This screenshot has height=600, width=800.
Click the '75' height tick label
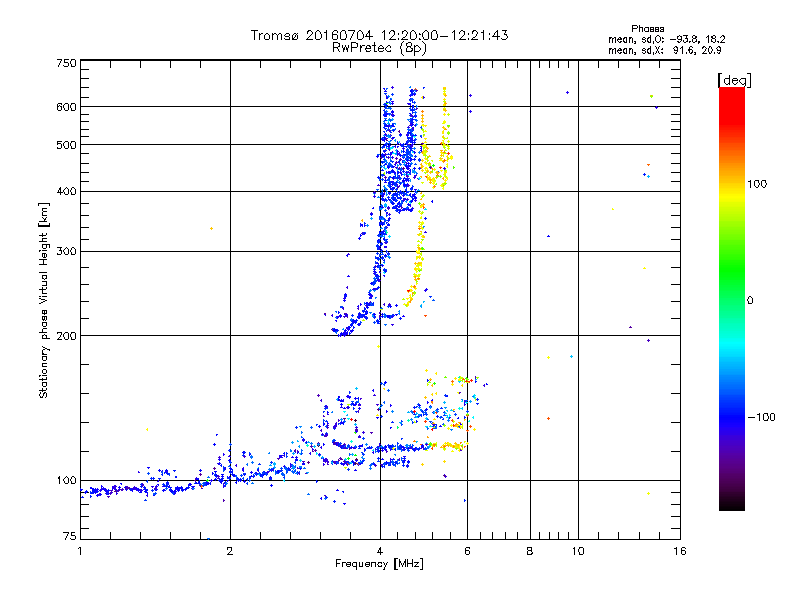pos(70,536)
